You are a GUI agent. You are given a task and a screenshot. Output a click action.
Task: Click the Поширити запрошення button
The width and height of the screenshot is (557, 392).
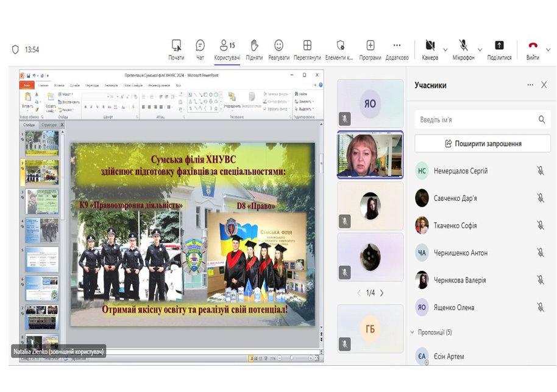pyautogui.click(x=483, y=144)
